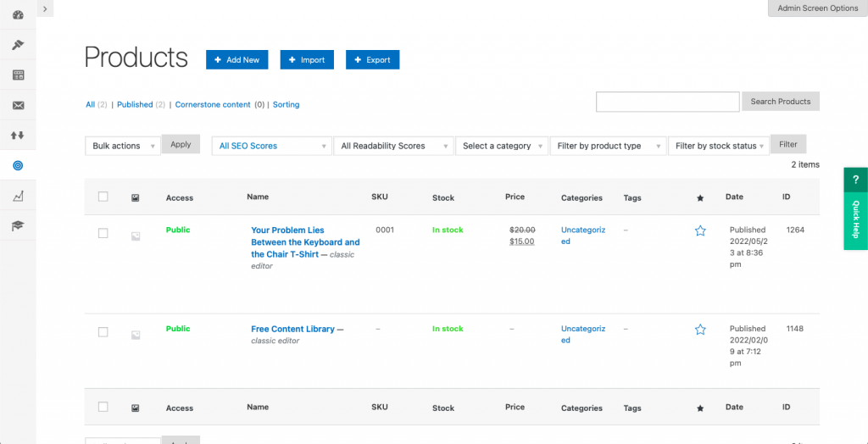Tick the Free Content Library row checkbox
Screen dimensions: 868x444
[103, 332]
